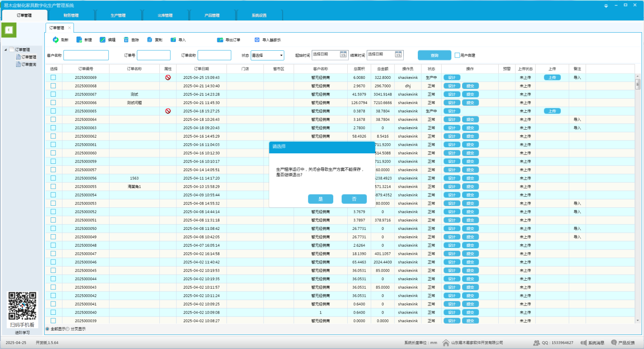
Task: Click the prohibition icon for order 2025000069
Action: (168, 78)
